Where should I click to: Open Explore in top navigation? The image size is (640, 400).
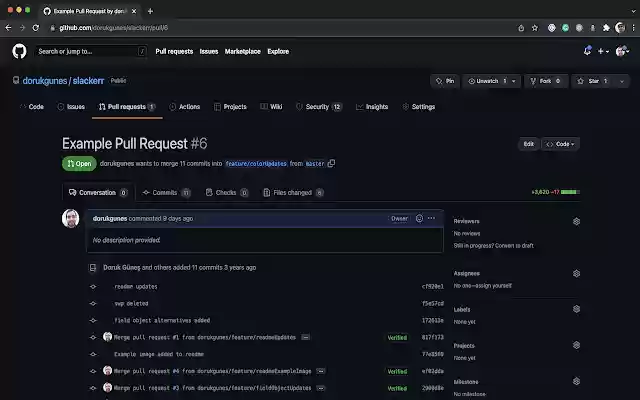278,51
